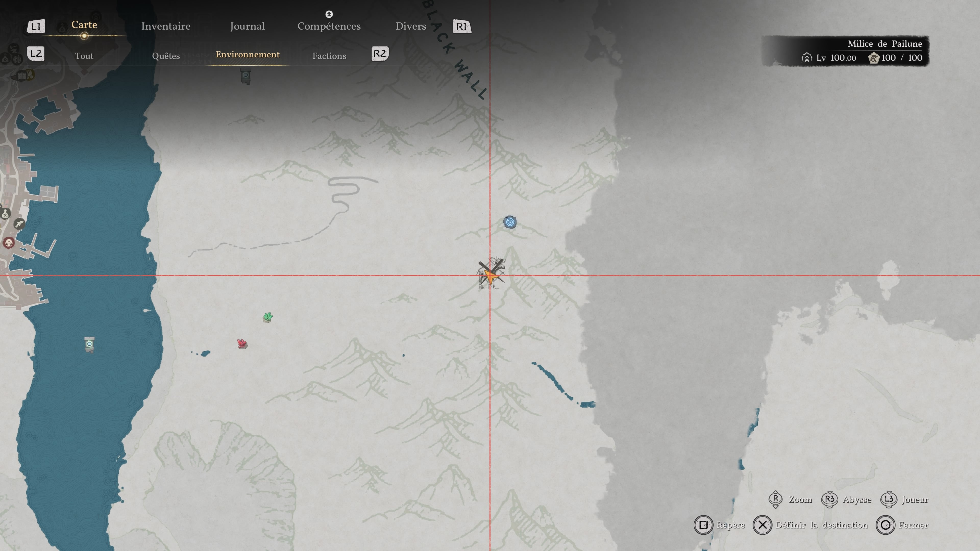Select the Environnement map filter
The width and height of the screenshot is (980, 551).
[x=248, y=54]
